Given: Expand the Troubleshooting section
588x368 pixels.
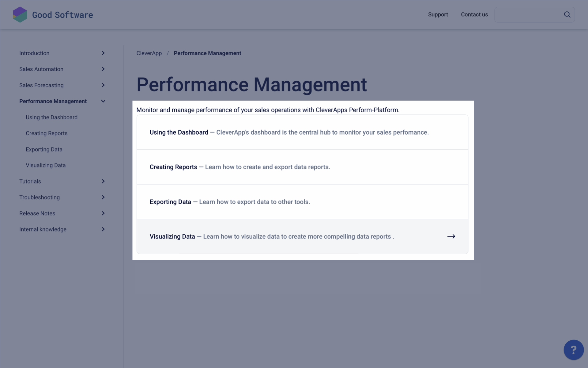Looking at the screenshot, I should [x=103, y=197].
